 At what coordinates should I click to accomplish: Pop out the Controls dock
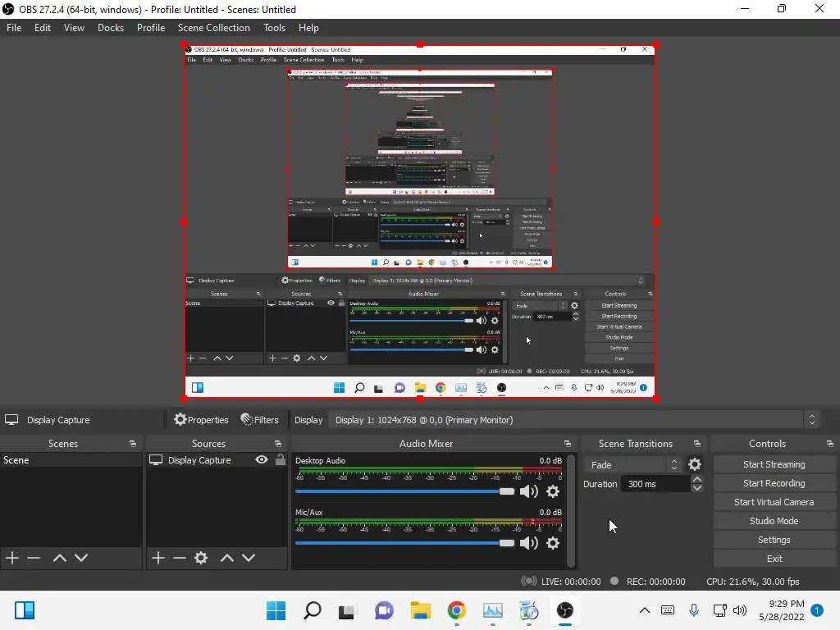[830, 444]
